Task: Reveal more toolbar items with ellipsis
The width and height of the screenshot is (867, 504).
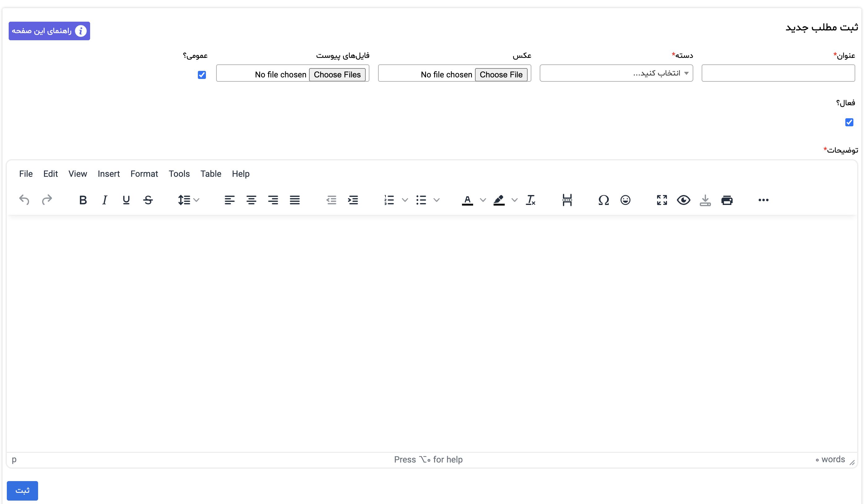Action: (763, 200)
